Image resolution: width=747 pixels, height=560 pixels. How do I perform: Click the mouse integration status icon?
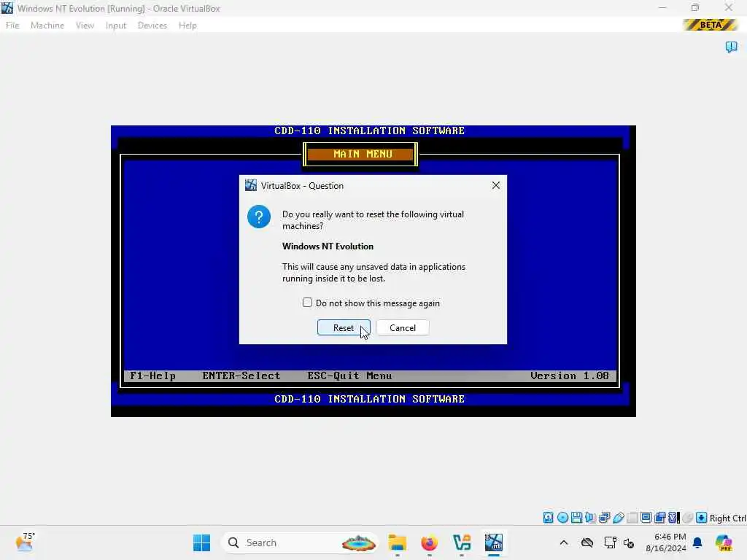[x=687, y=518]
